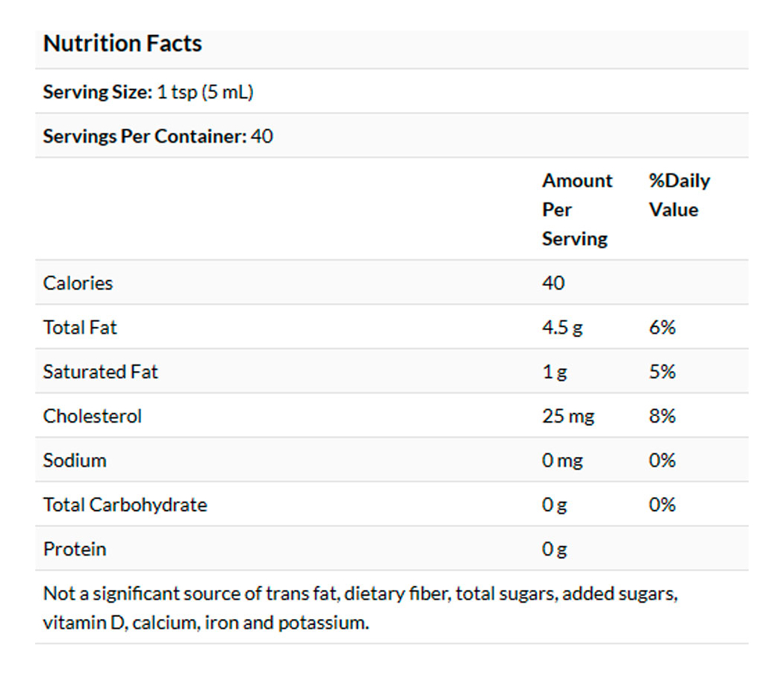The height and width of the screenshot is (675, 784).
Task: Click the Serving Size row text
Action: (x=148, y=93)
